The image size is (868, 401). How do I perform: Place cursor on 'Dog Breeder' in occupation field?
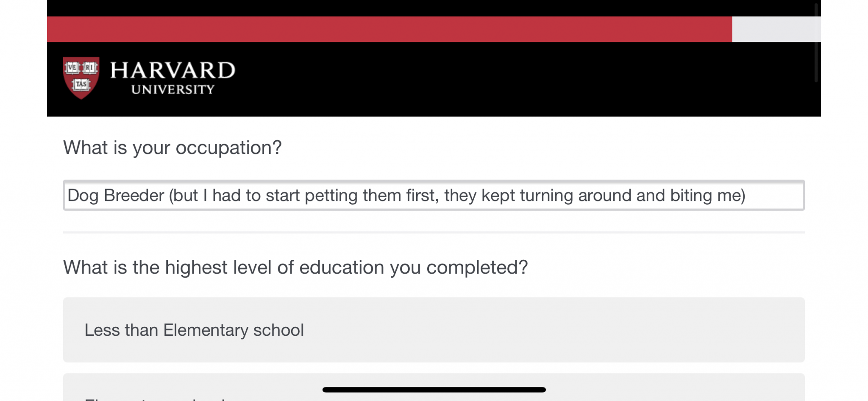[116, 195]
